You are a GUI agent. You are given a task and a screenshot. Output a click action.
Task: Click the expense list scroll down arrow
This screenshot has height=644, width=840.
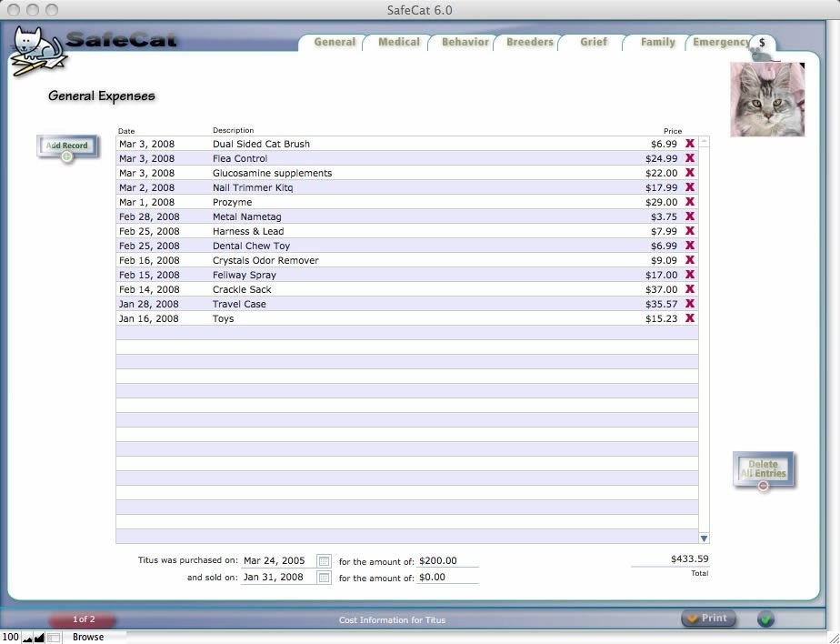(704, 538)
